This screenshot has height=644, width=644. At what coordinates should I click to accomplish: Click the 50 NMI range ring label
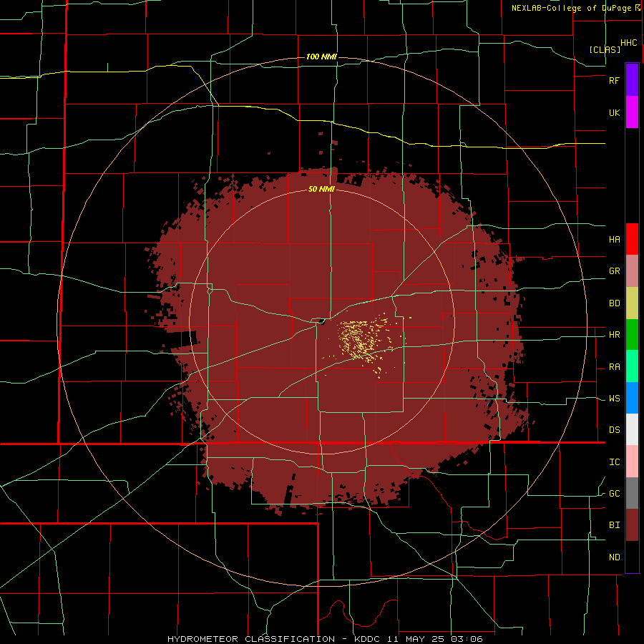coord(321,189)
